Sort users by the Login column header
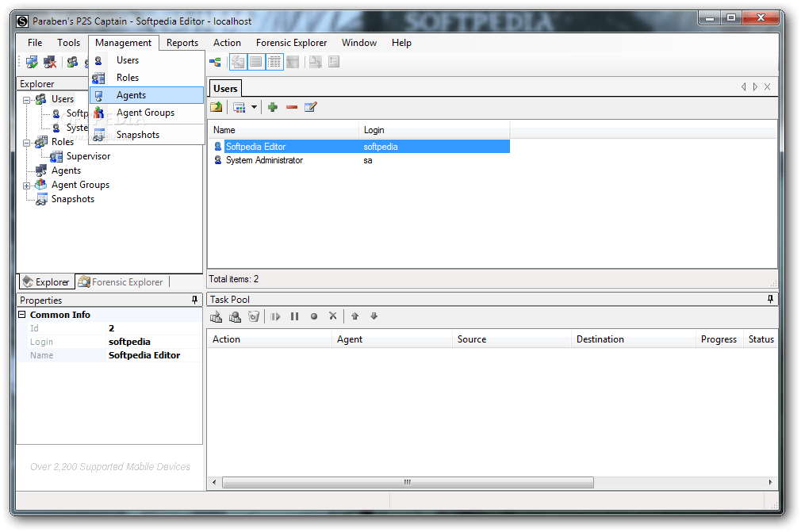801x532 pixels. coord(435,130)
